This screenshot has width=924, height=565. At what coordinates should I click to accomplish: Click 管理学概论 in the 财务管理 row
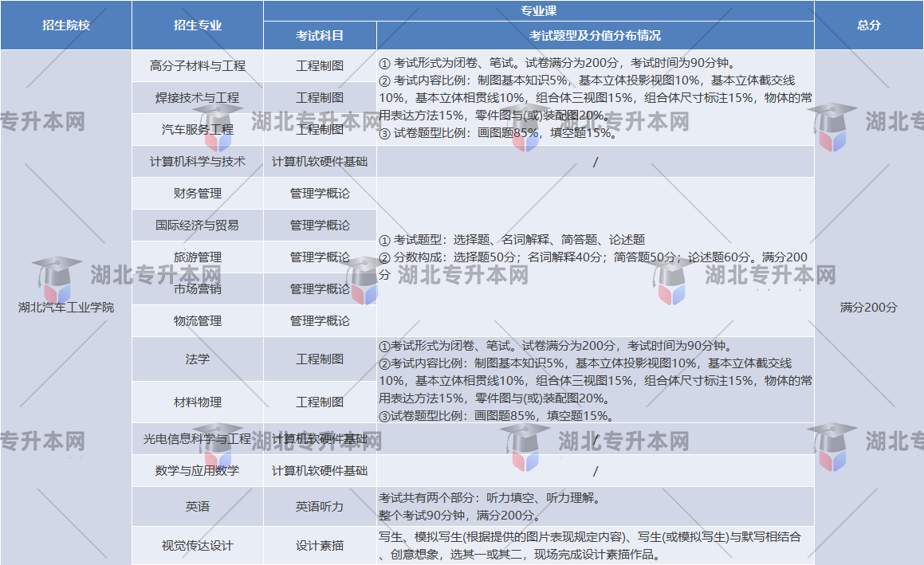tap(320, 193)
